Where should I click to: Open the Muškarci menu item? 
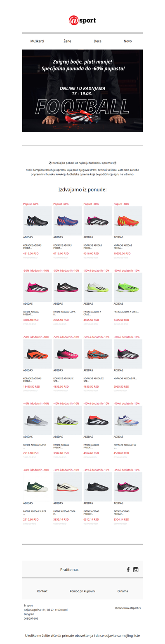click(x=38, y=41)
